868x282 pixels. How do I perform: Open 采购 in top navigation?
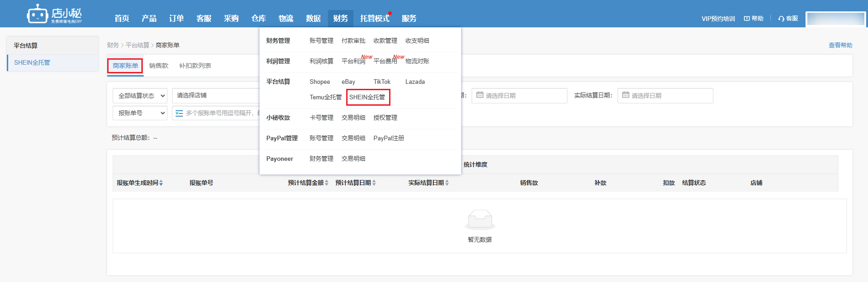pos(231,18)
